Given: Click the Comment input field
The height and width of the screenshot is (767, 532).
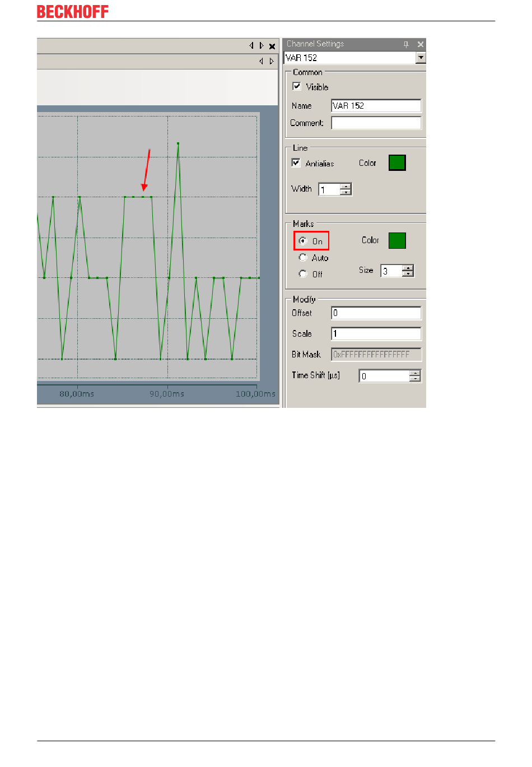Looking at the screenshot, I should pyautogui.click(x=376, y=123).
